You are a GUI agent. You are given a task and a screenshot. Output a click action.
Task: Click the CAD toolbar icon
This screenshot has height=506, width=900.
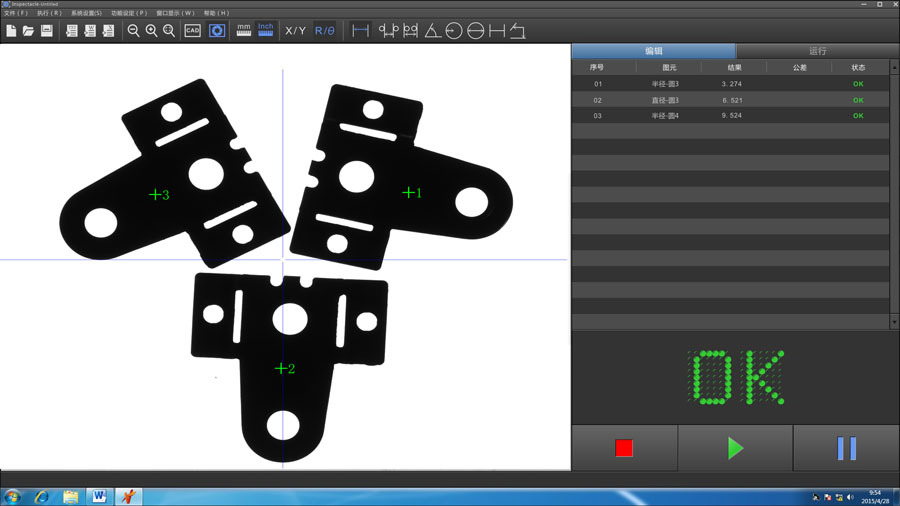192,31
